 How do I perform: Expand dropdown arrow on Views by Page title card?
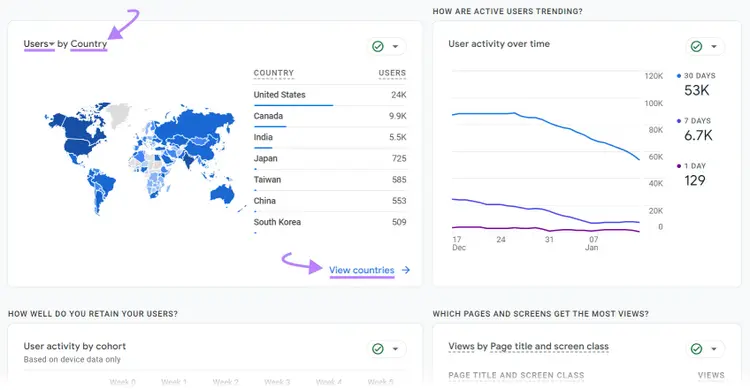click(714, 349)
